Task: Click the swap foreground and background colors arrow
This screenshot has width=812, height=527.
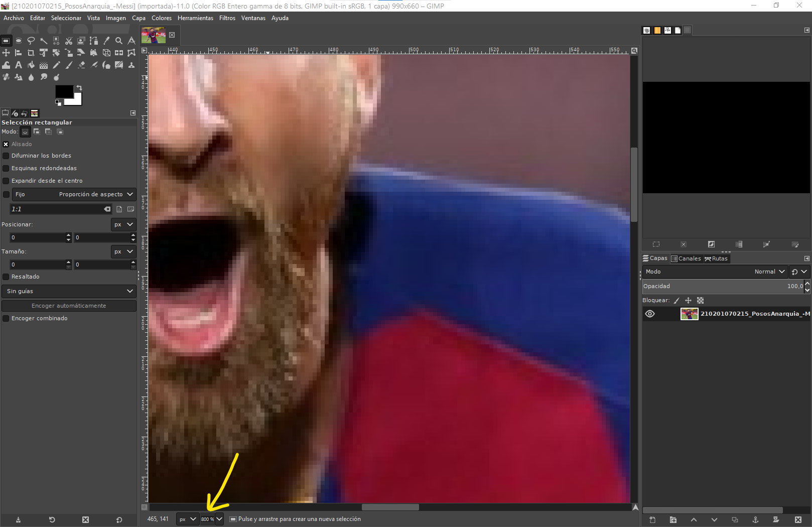Action: pyautogui.click(x=79, y=88)
